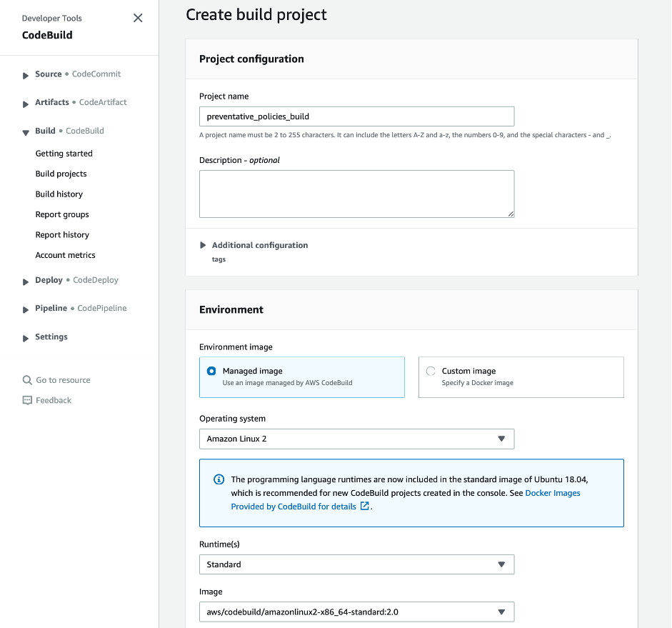Navigate to Build history

click(x=59, y=194)
